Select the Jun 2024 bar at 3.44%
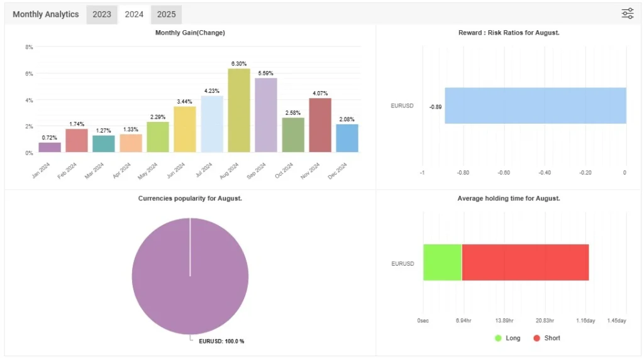Screen dimensions: 644x358 click(185, 129)
